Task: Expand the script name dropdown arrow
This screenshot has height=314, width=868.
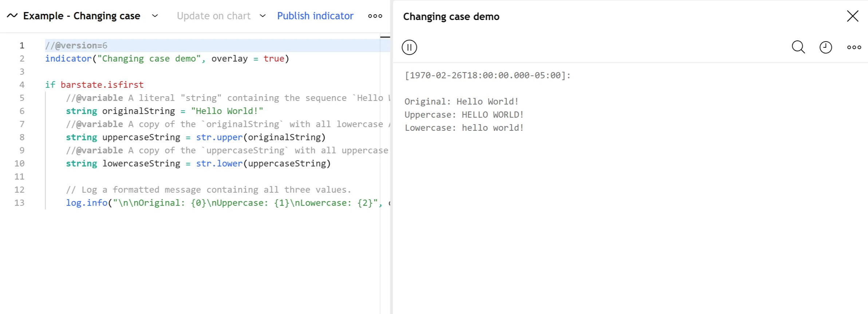Action: pos(155,16)
